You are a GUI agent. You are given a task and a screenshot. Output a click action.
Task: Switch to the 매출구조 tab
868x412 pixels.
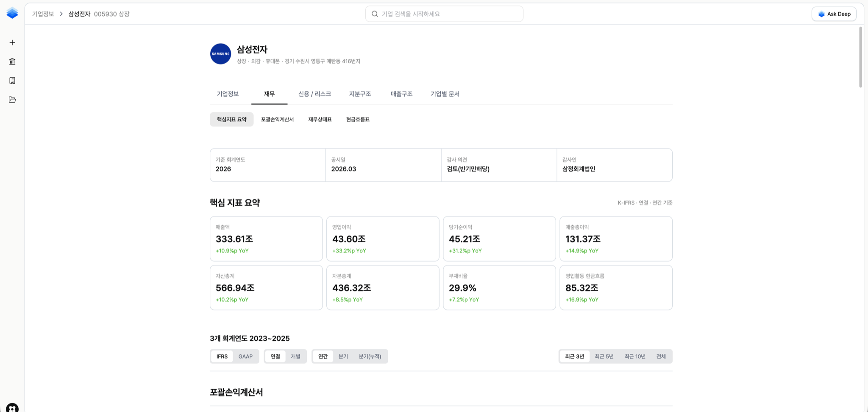[x=401, y=94]
